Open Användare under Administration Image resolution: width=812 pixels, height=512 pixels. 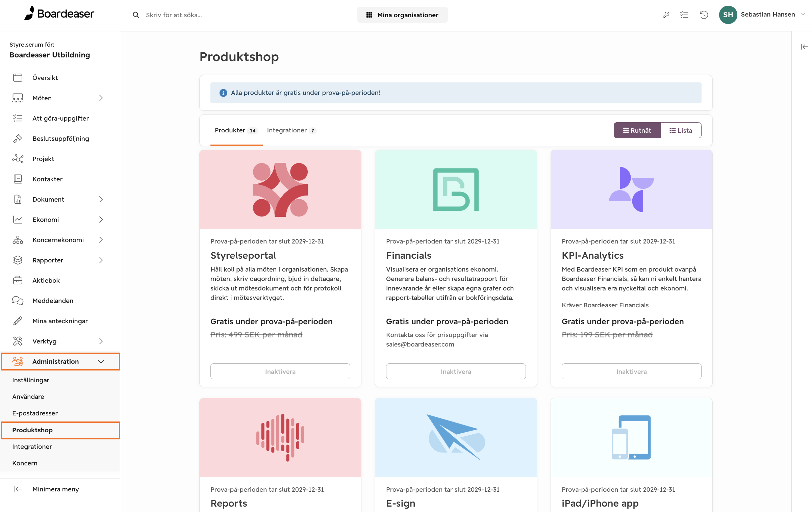tap(28, 396)
